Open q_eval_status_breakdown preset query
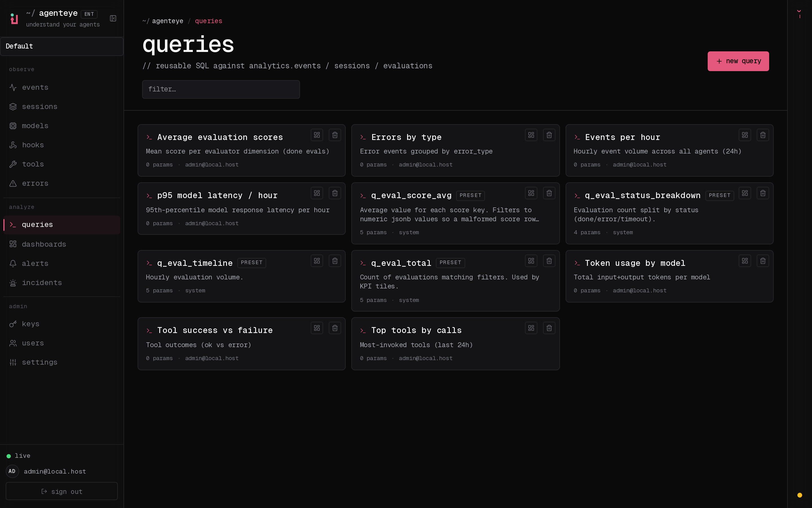The height and width of the screenshot is (508, 812). [x=643, y=196]
